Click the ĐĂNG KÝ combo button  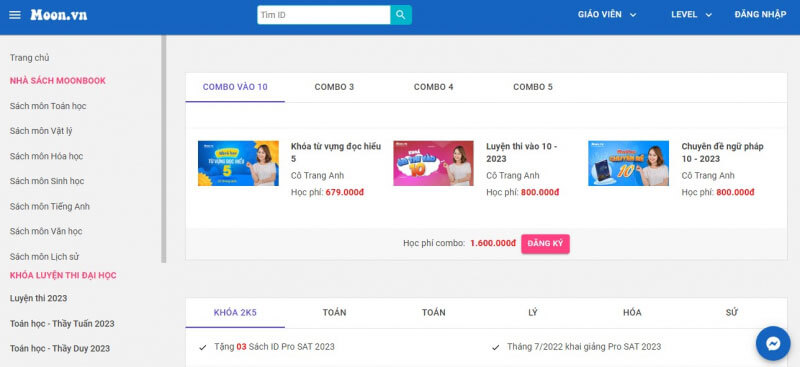click(545, 243)
